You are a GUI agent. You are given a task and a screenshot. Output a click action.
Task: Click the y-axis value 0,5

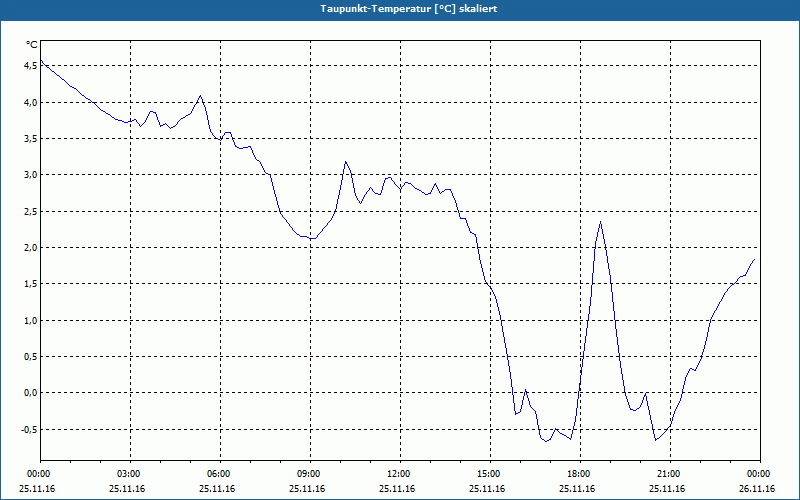30,357
